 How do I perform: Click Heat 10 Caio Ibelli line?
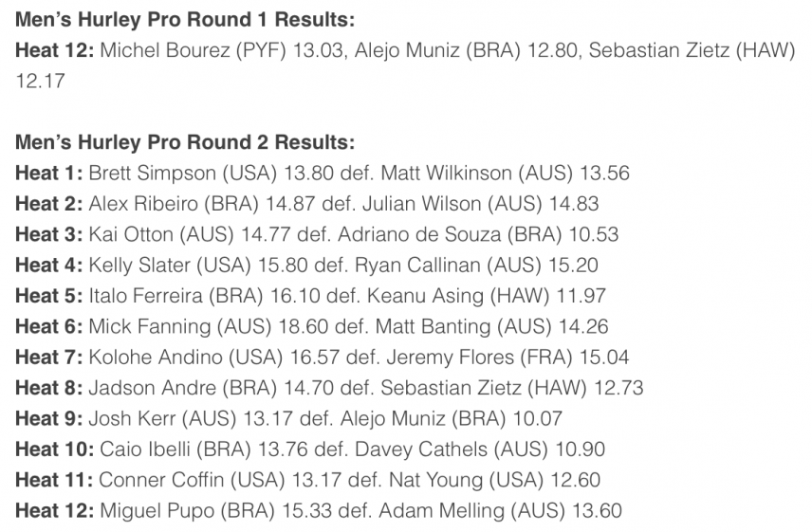[x=310, y=449]
